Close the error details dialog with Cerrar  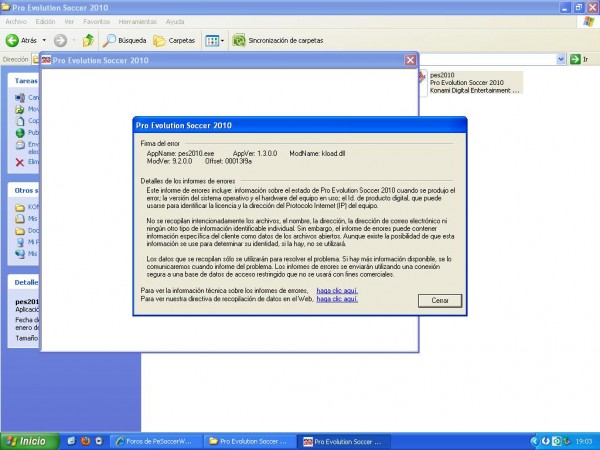tap(440, 301)
